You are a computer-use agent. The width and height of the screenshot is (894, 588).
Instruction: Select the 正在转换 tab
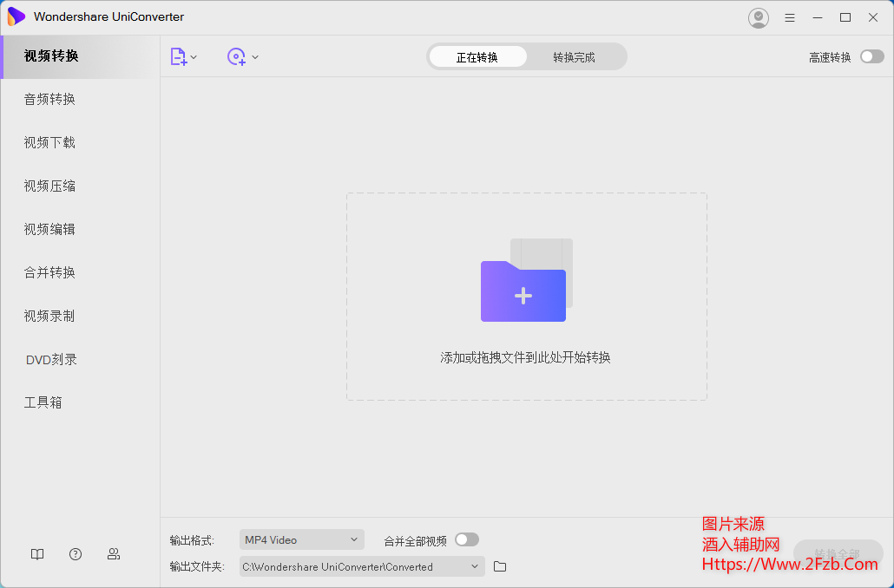click(477, 56)
